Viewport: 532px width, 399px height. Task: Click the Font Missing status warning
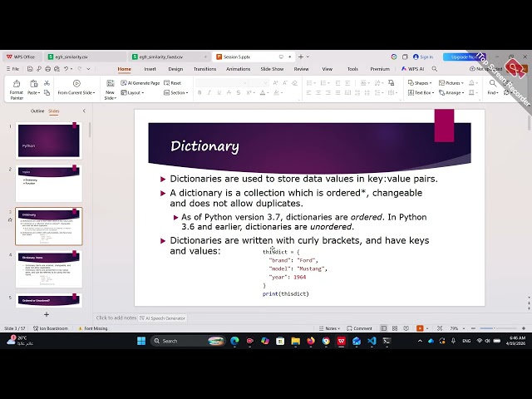tap(92, 328)
